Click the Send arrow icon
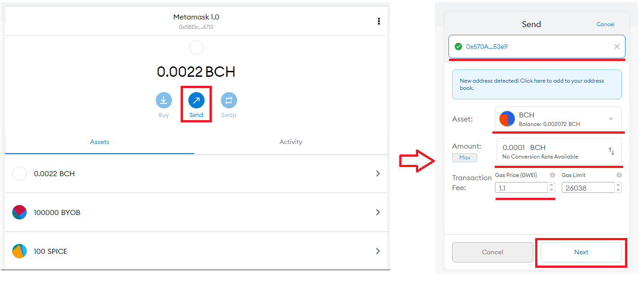This screenshot has width=644, height=294. click(196, 100)
